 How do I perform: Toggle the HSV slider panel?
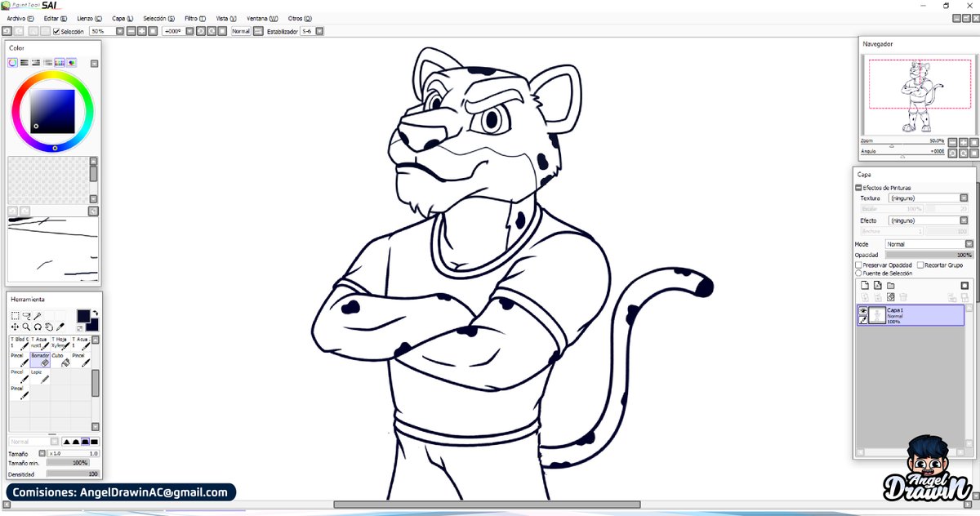[x=36, y=63]
